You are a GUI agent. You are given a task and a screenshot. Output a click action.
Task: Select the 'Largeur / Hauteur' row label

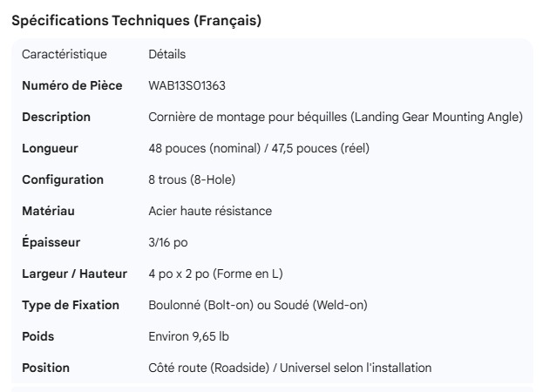coord(74,274)
